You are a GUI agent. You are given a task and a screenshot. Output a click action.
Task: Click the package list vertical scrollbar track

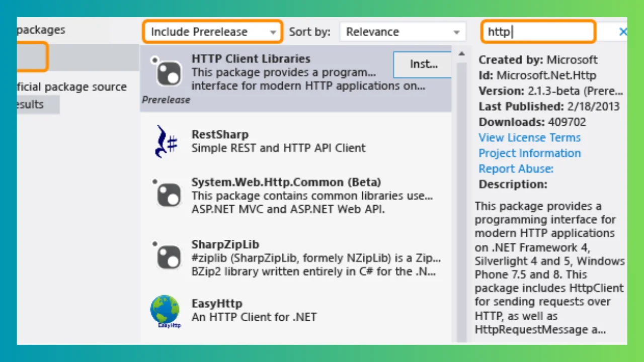[460, 201]
